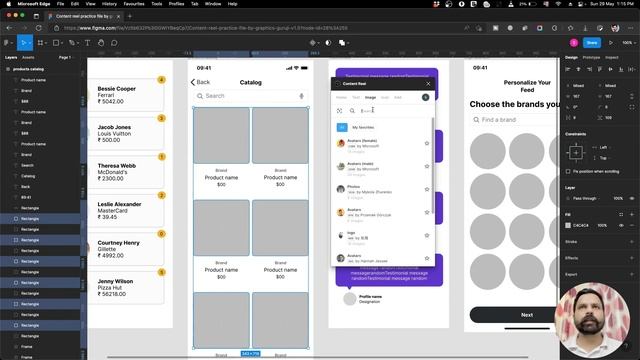Expand the Pen tool dropdown arrow
This screenshot has height=360, width=640.
[78, 43]
